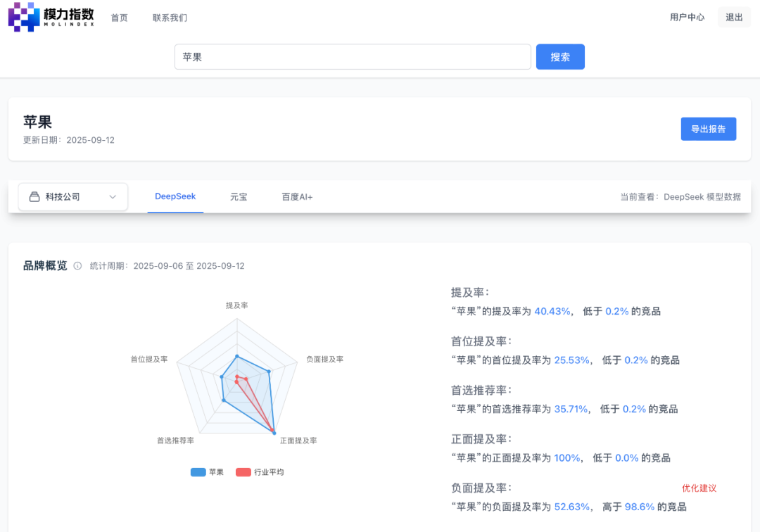Go to 用户中心
The image size is (760, 532).
click(687, 18)
